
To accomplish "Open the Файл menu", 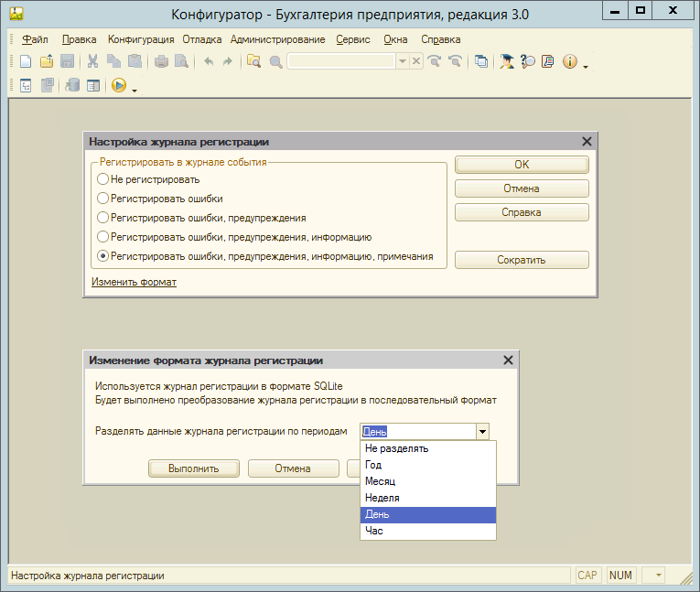I will (x=35, y=39).
